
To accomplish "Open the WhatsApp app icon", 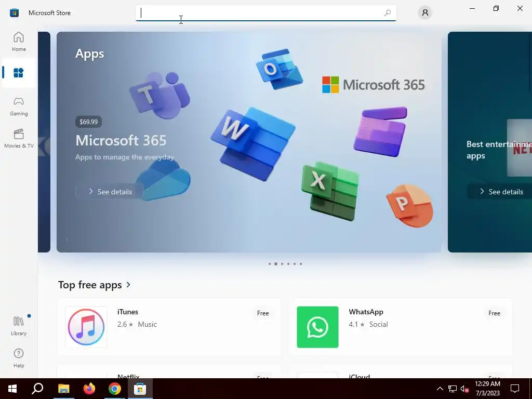I will (x=317, y=327).
